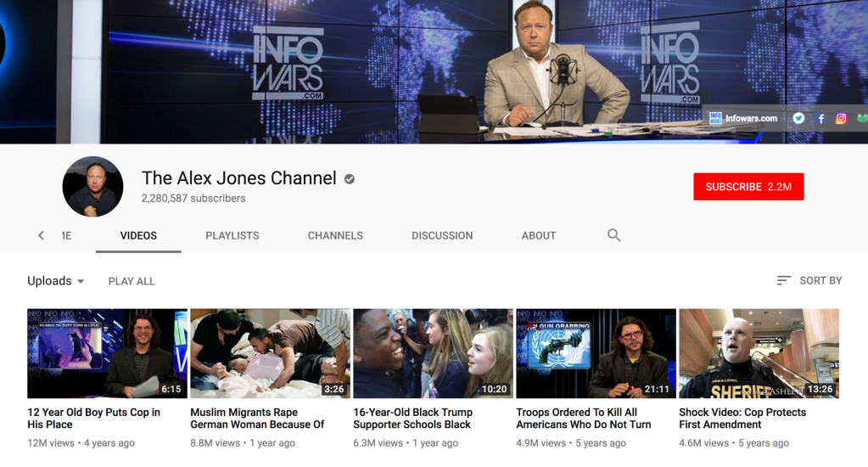Switch to the About tab
The height and width of the screenshot is (467, 868).
click(x=539, y=235)
